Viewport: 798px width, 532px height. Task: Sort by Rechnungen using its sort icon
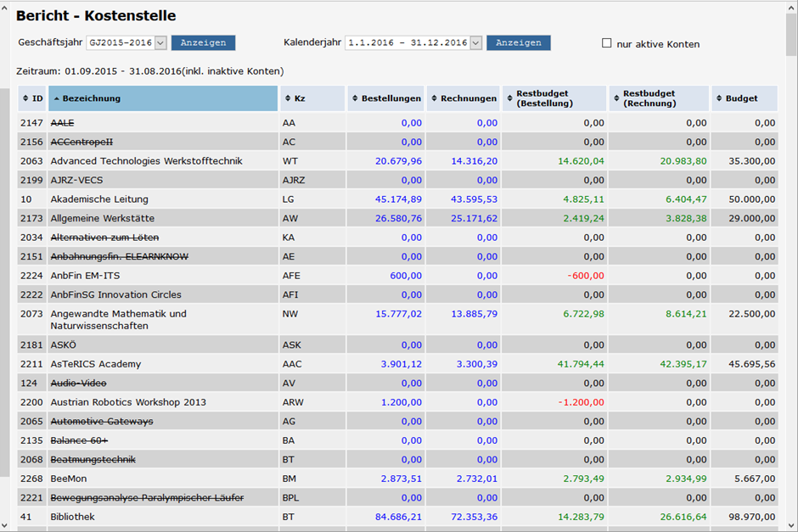pyautogui.click(x=434, y=98)
